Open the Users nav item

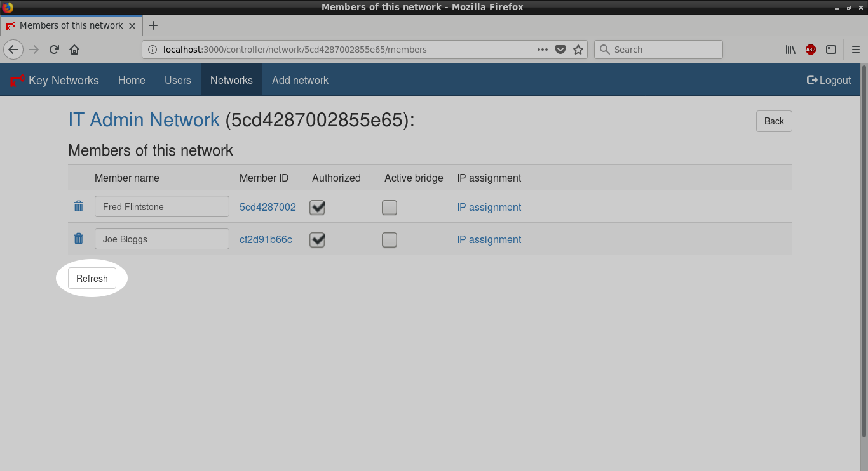(x=177, y=80)
